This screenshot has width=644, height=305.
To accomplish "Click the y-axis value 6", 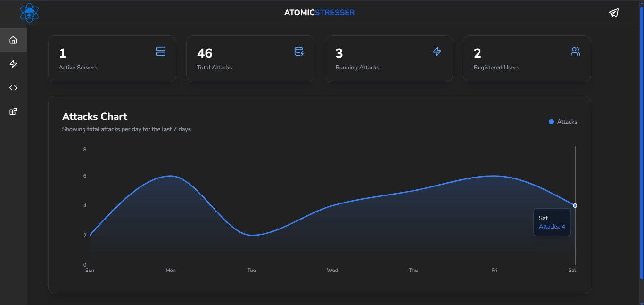I will tap(85, 176).
